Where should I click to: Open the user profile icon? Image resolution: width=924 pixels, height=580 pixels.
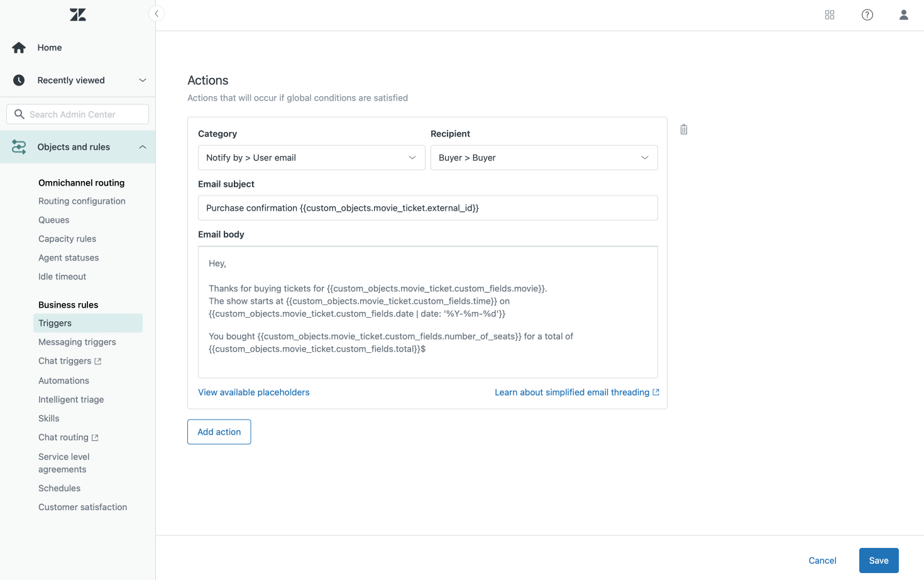[904, 14]
